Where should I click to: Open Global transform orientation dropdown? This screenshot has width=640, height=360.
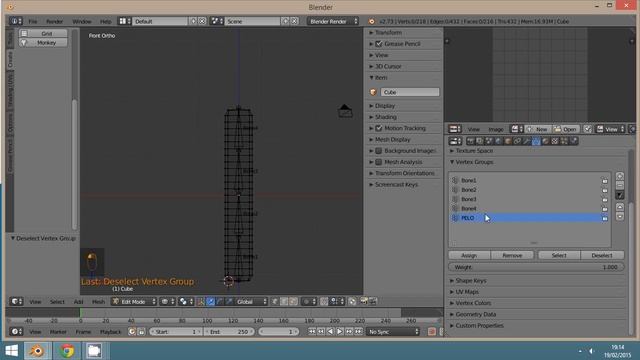pos(251,302)
